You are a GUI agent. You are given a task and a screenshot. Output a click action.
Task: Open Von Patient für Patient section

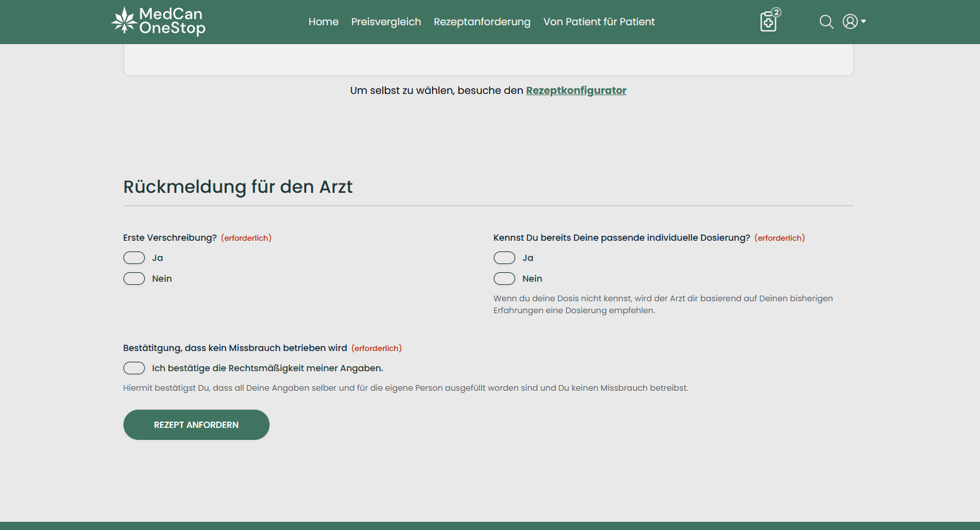pos(598,22)
